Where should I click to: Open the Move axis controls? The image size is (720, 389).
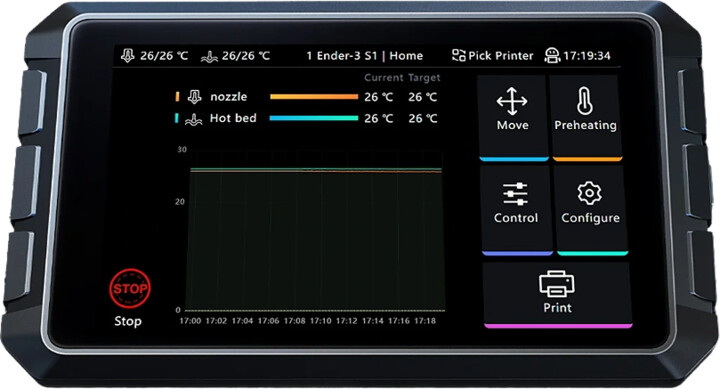[x=512, y=117]
